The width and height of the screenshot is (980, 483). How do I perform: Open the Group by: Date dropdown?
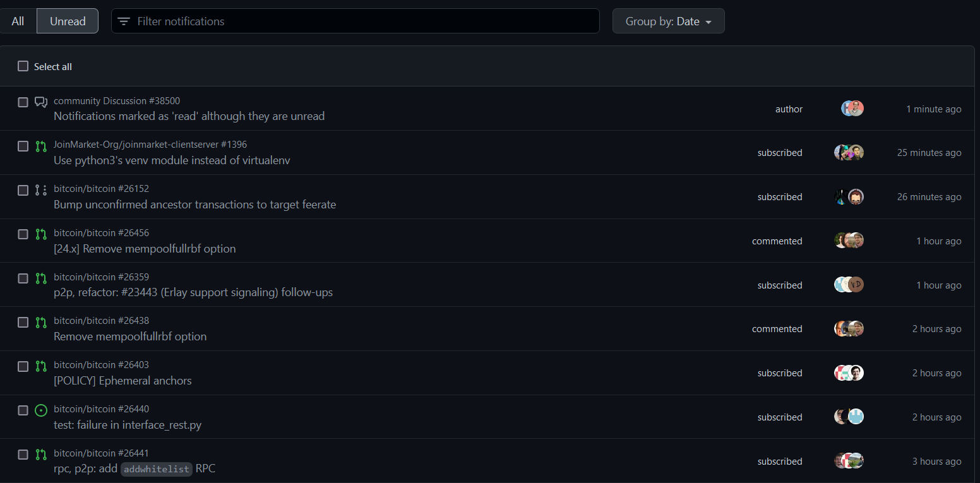668,20
